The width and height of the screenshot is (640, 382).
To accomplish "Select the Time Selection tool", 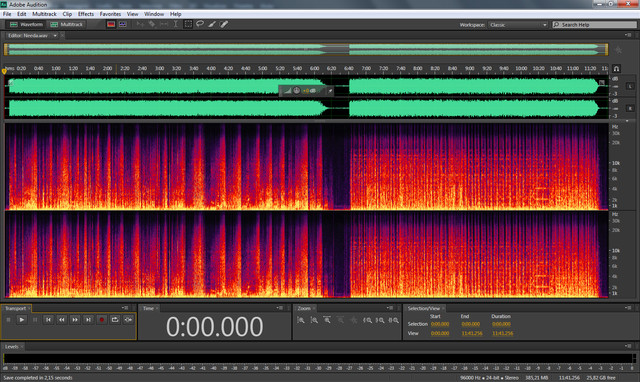I will [x=176, y=24].
